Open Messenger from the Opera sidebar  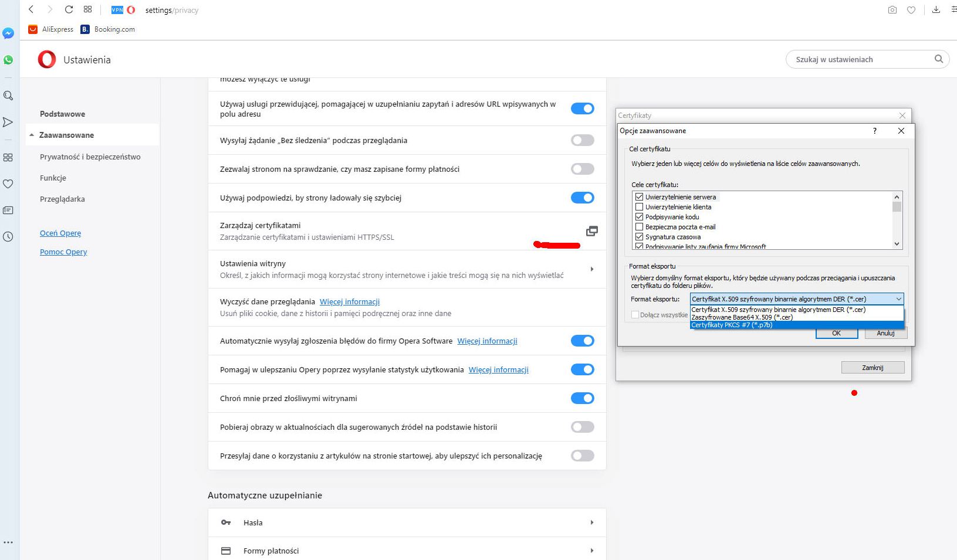[x=8, y=34]
